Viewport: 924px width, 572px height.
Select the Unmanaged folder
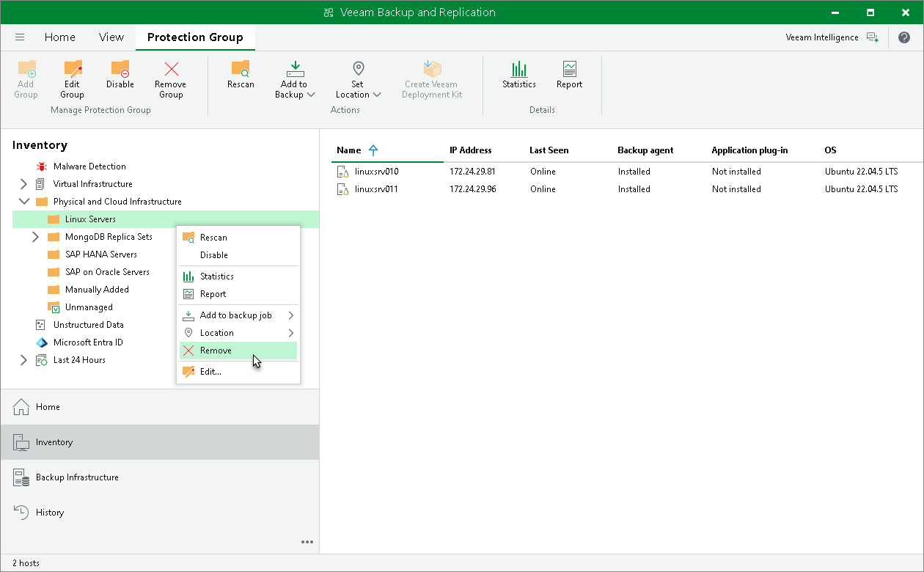pyautogui.click(x=89, y=307)
